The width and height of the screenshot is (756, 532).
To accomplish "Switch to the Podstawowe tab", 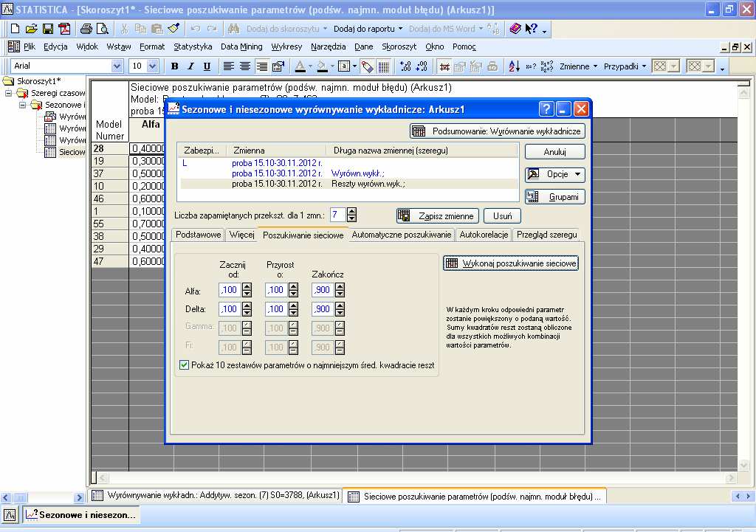I will point(198,235).
